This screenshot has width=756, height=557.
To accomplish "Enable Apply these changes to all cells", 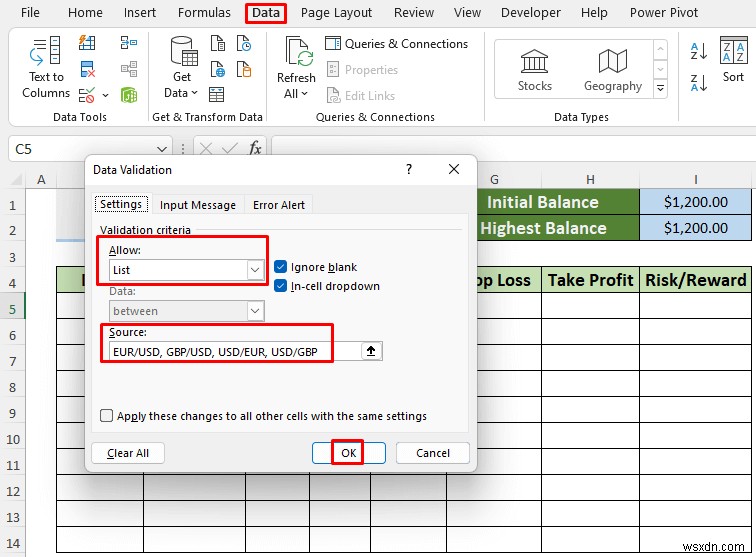I will pyautogui.click(x=107, y=416).
